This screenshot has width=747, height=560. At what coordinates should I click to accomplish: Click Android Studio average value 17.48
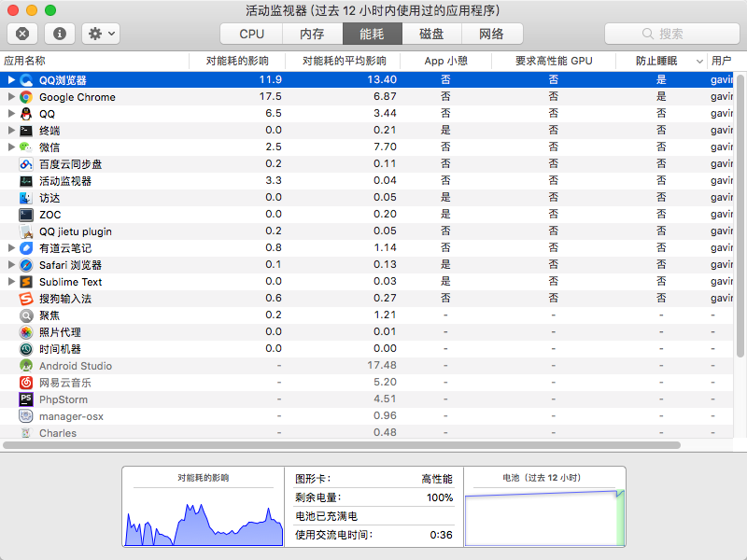point(382,365)
